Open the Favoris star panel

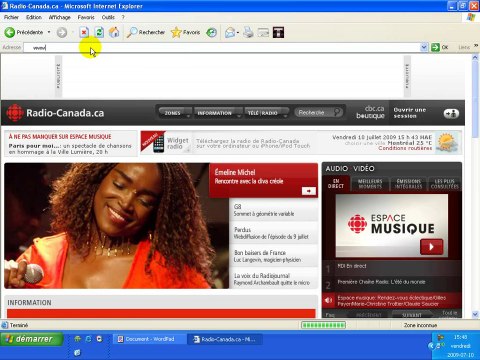[x=185, y=32]
